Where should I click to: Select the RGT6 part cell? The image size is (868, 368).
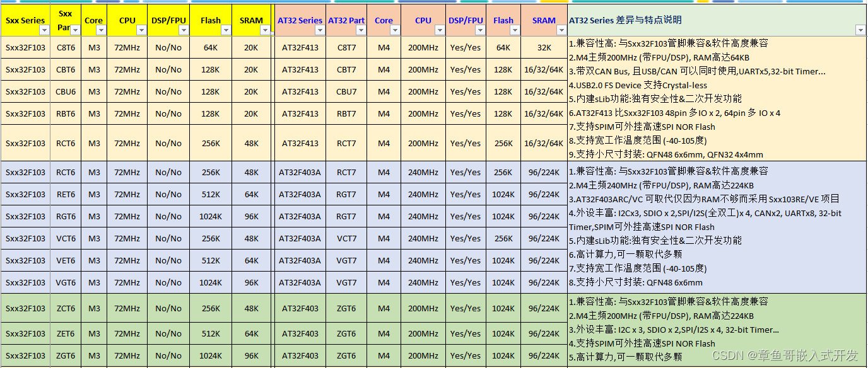[66, 216]
